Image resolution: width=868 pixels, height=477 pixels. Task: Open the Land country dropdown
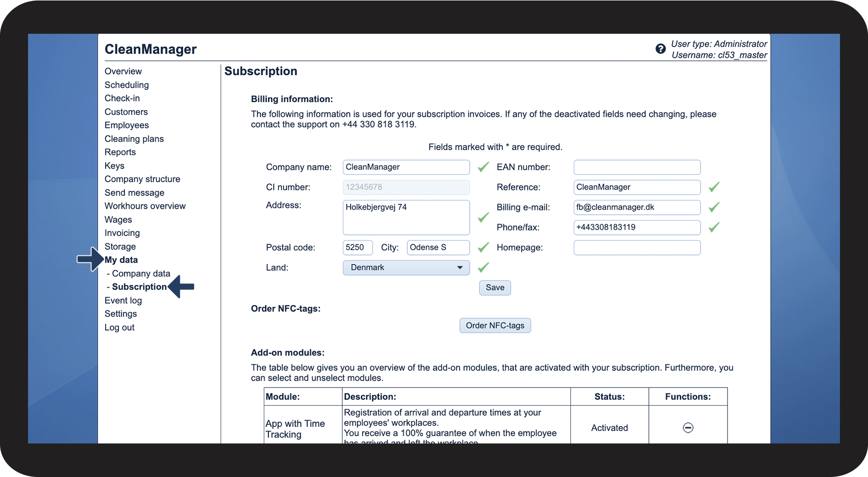point(406,268)
